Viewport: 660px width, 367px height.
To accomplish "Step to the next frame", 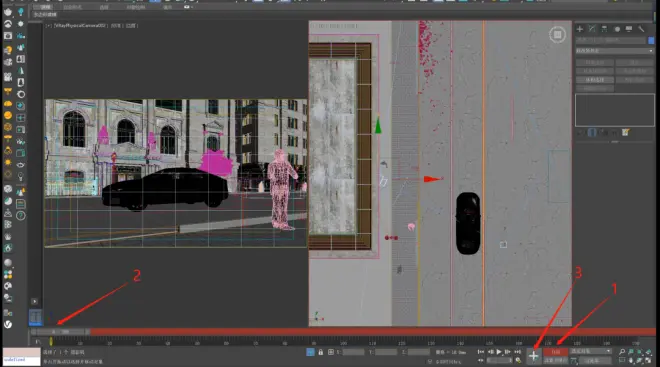I will pos(508,352).
